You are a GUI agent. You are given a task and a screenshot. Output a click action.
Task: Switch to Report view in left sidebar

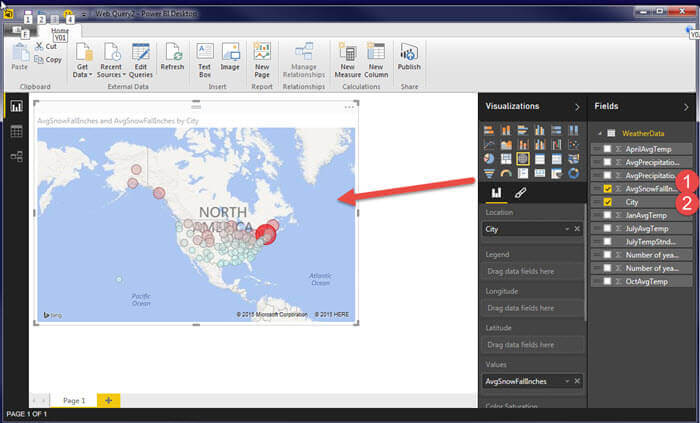(x=17, y=106)
